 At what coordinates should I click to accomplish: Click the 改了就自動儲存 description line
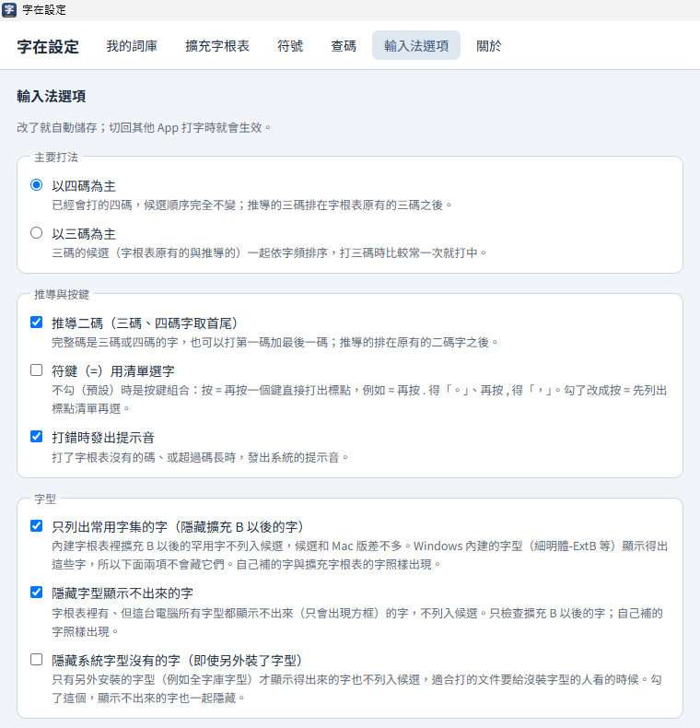pos(145,128)
